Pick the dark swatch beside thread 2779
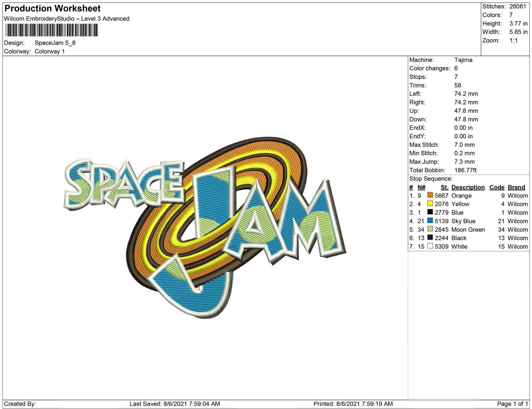 pyautogui.click(x=430, y=212)
